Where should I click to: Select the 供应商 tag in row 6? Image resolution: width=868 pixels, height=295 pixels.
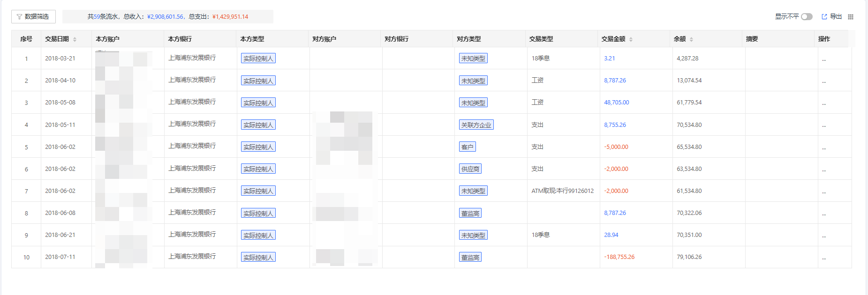point(470,169)
